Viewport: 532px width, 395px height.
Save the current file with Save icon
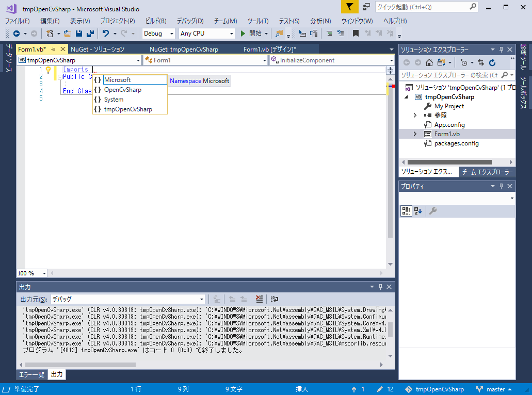[x=79, y=33]
